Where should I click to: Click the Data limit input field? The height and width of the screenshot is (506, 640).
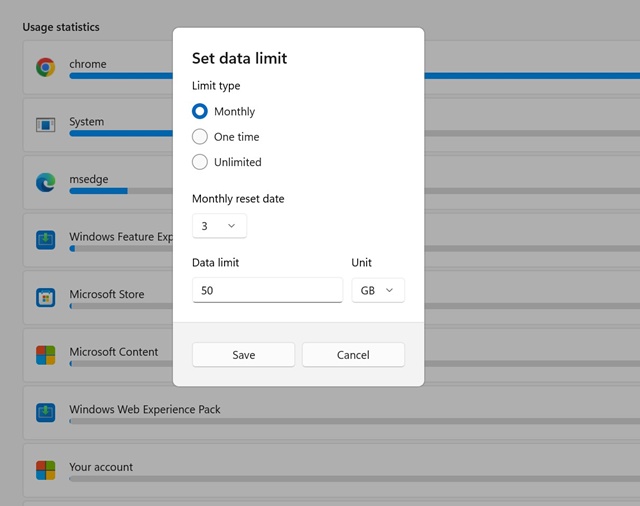coord(267,290)
